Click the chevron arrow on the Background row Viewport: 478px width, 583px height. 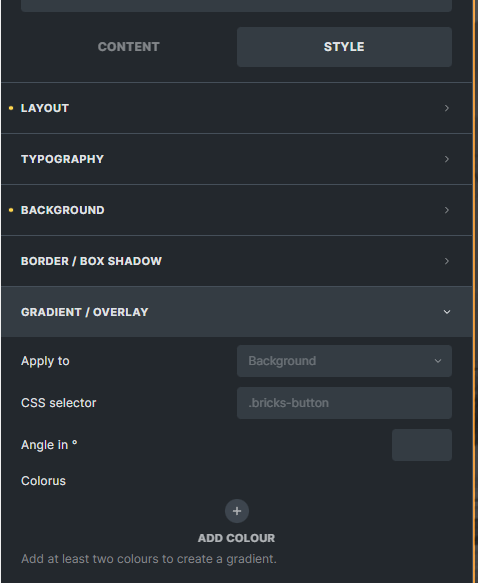(447, 210)
